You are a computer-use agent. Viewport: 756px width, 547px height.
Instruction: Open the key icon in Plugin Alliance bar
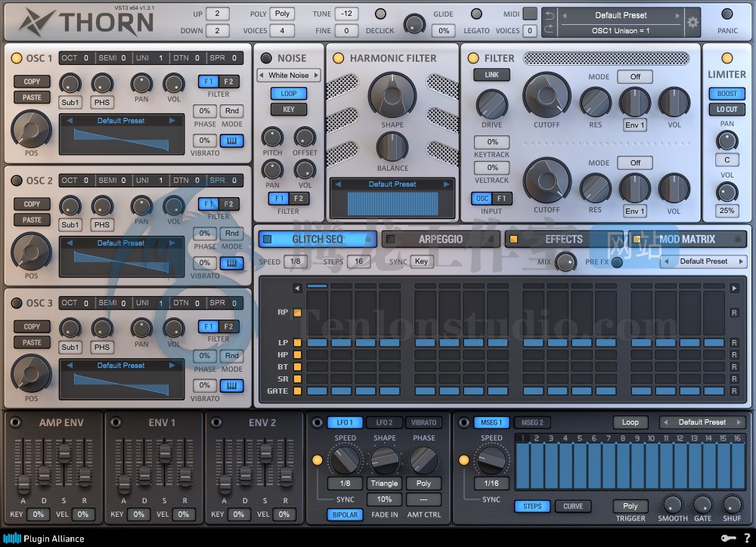[728, 538]
